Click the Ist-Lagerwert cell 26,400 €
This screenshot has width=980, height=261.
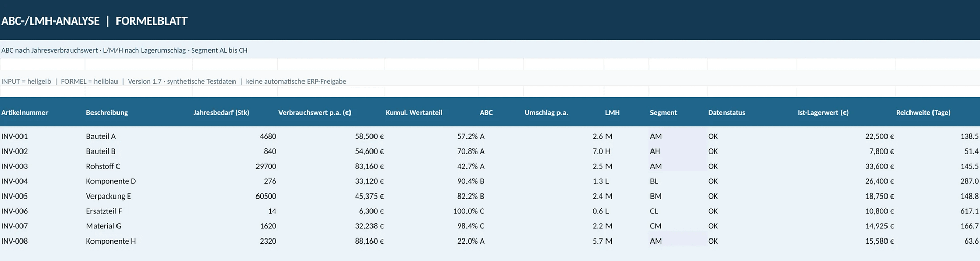[x=846, y=181]
